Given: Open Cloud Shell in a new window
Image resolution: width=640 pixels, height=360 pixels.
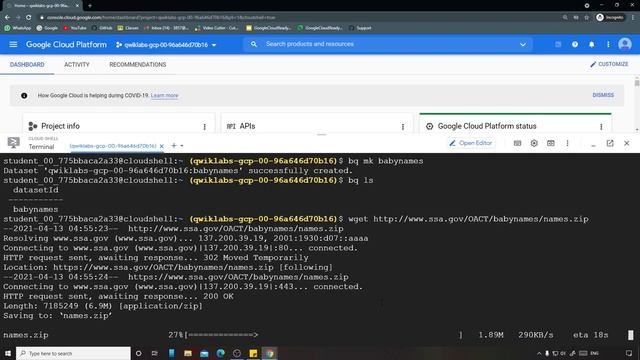Looking at the screenshot, I should pyautogui.click(x=610, y=143).
